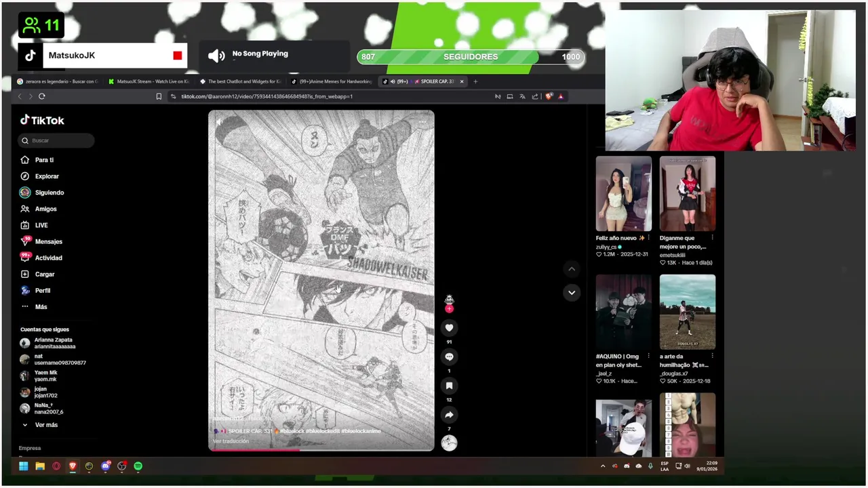Open Windows Start menu
Viewport: 868px width, 488px height.
24,466
